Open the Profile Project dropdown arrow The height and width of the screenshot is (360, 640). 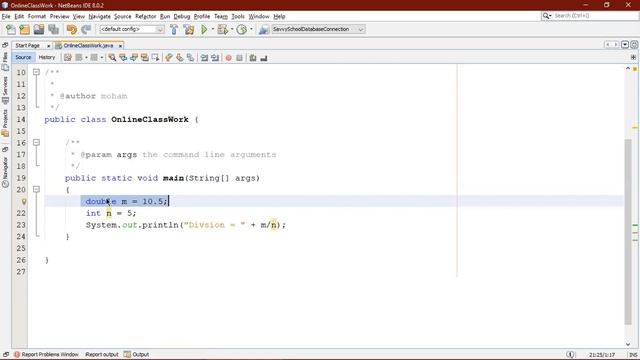[251, 29]
